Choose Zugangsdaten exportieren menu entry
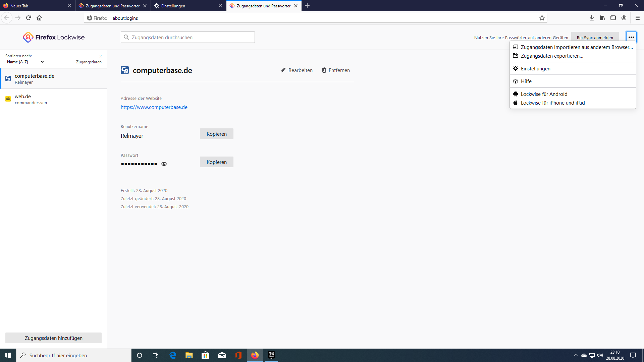This screenshot has width=644, height=362. tap(552, 56)
